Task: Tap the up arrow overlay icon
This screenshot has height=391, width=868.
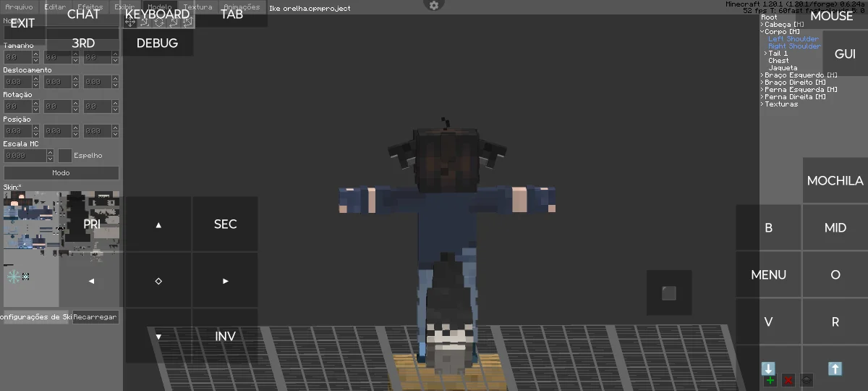Action: [835, 369]
